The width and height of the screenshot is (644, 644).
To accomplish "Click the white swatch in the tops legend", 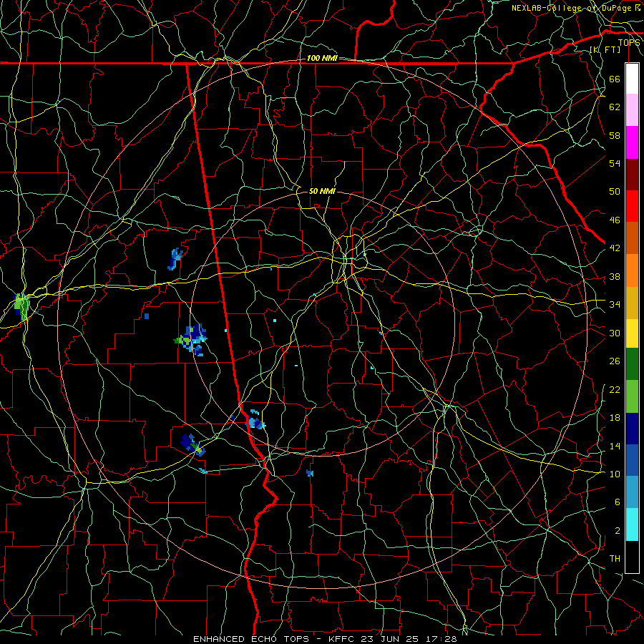I will [x=632, y=79].
